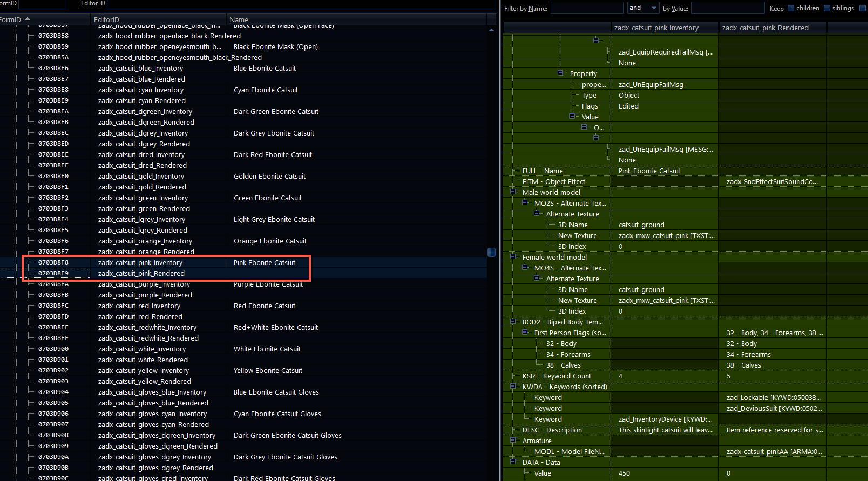Select the White Ebonite Catsuit row
868x481 pixels.
[243, 349]
